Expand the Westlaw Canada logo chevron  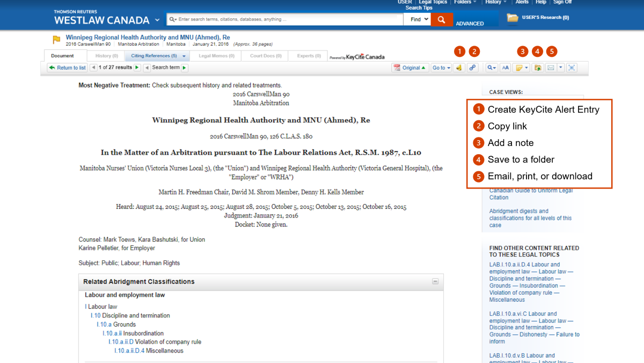click(x=157, y=20)
